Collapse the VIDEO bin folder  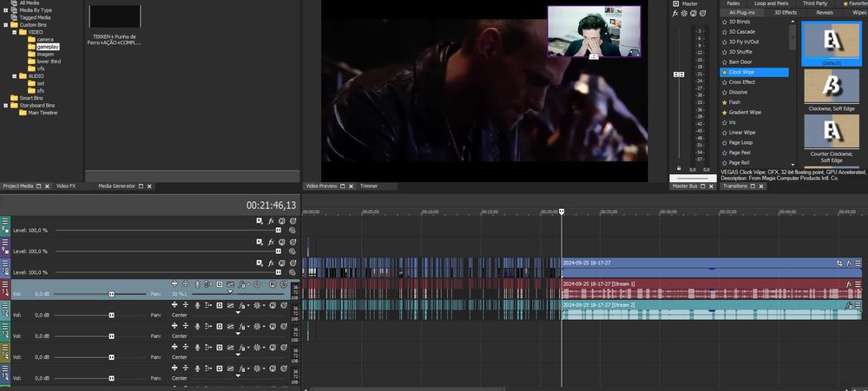15,32
